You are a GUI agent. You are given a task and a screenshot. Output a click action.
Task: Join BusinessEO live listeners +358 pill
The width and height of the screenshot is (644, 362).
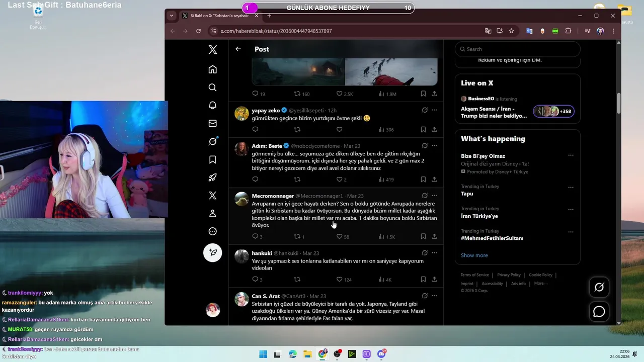click(x=554, y=111)
